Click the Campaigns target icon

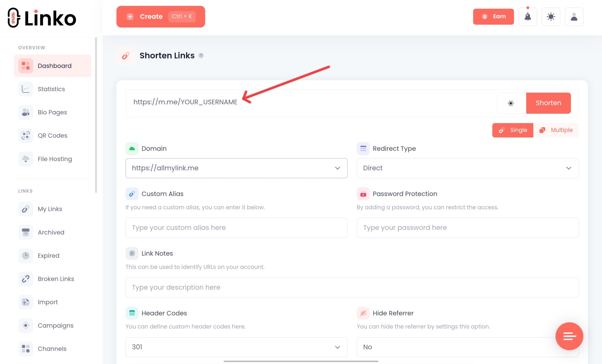pyautogui.click(x=26, y=326)
